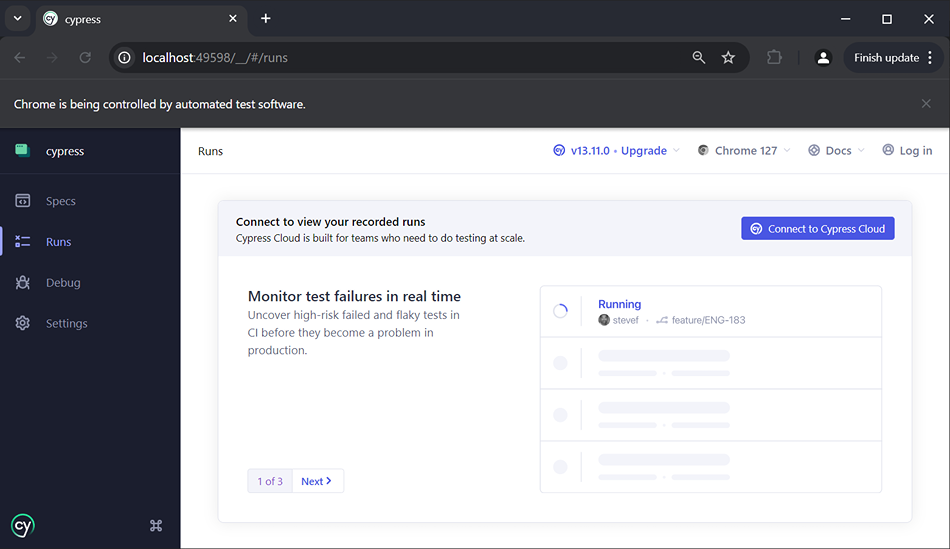Click the Log in link
This screenshot has width=950, height=549.
tap(907, 151)
